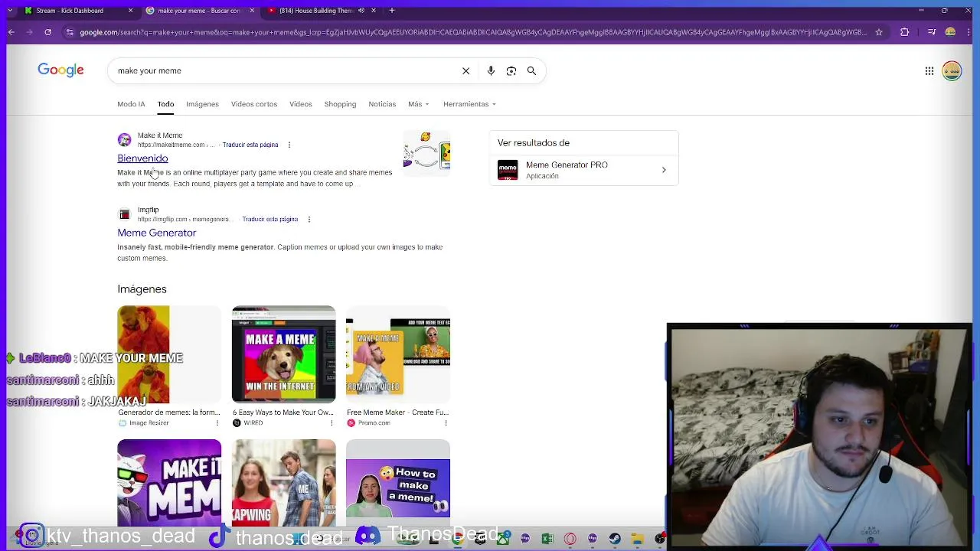Open the How to make a meme thumbnail
The width and height of the screenshot is (980, 551).
(x=398, y=482)
